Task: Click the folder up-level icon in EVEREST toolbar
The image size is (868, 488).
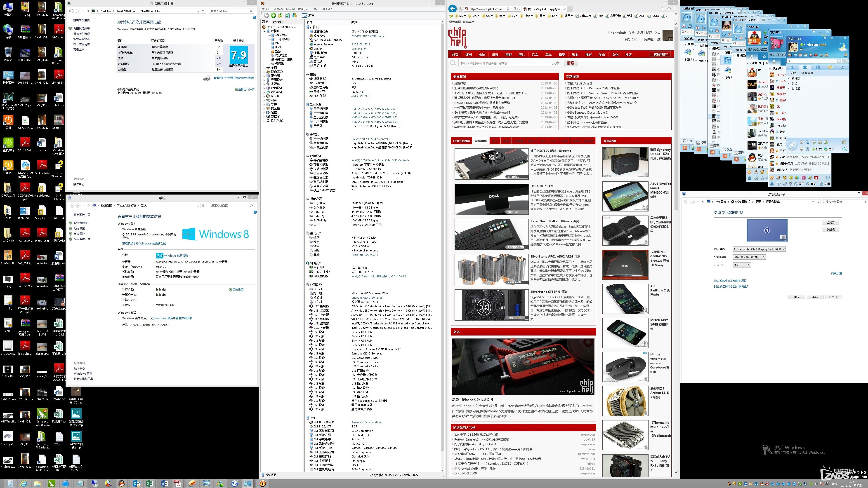Action: [280, 15]
